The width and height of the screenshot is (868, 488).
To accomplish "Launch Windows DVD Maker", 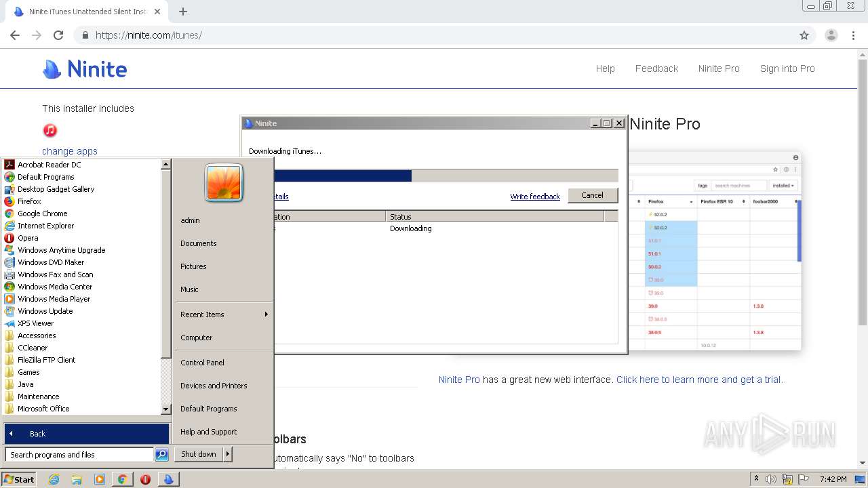I will pos(51,262).
